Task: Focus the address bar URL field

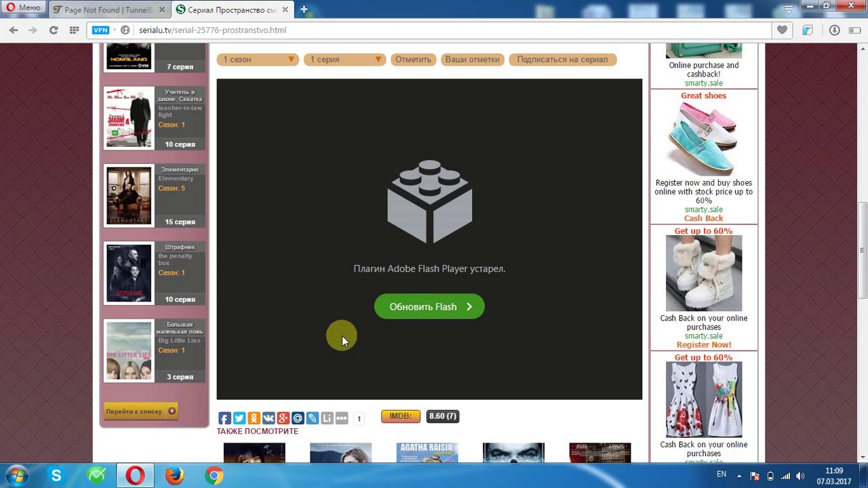Action: pos(448,30)
